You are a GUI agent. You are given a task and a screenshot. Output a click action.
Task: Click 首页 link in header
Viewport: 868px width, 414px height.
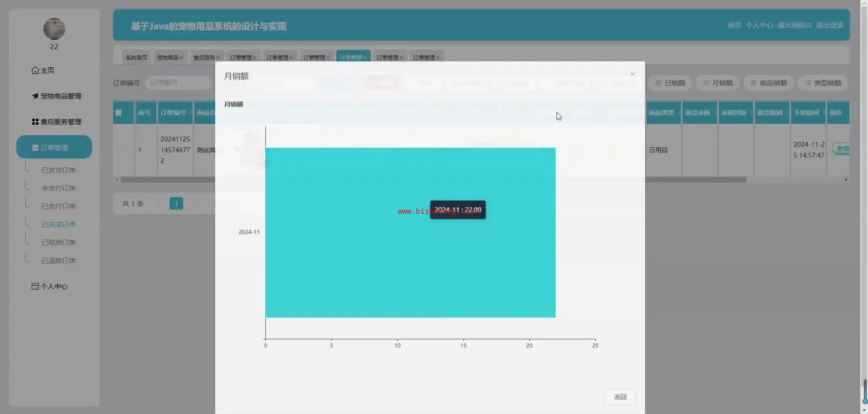click(x=735, y=25)
